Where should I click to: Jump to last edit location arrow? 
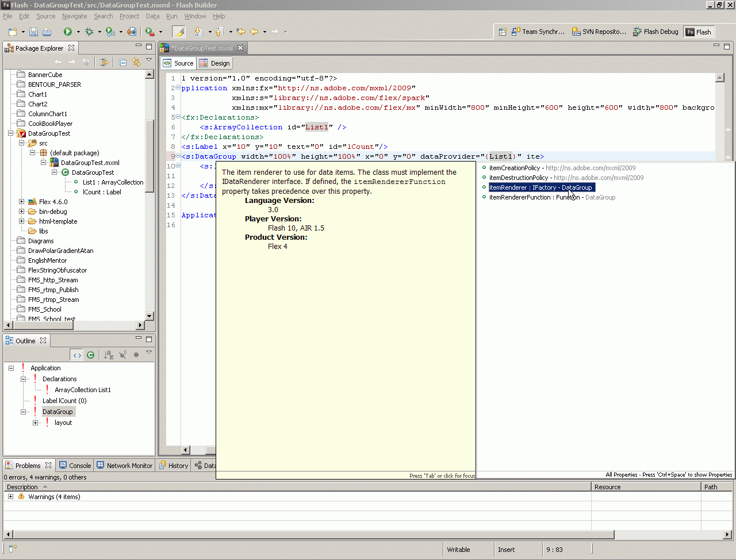[x=241, y=32]
